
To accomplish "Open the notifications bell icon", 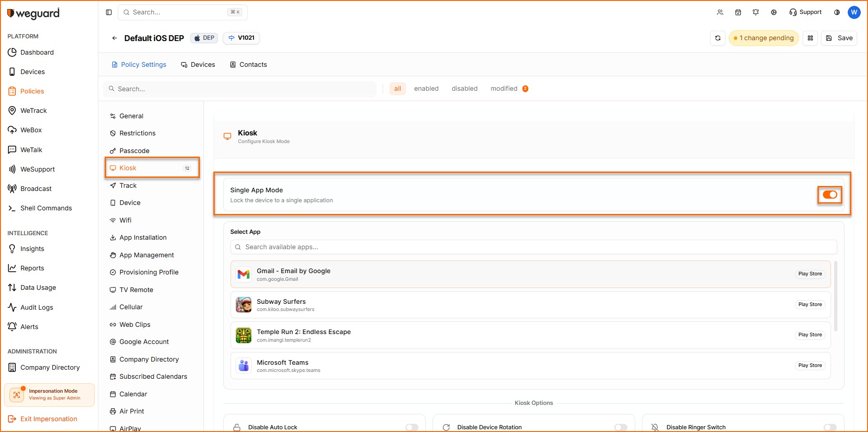I will click(756, 12).
